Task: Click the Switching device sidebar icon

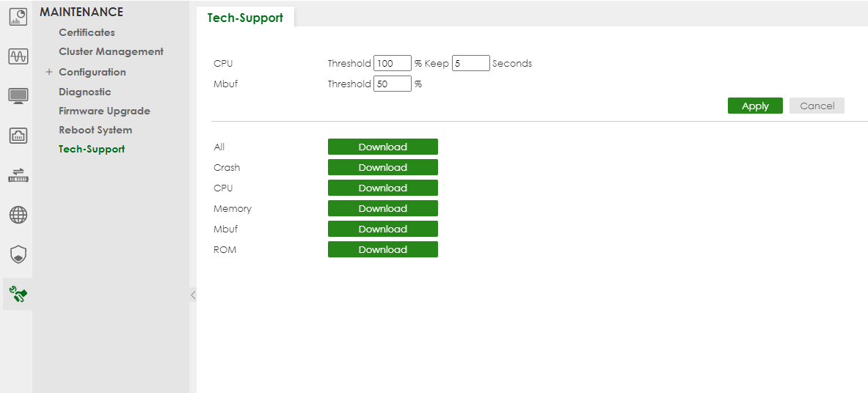Action: (x=18, y=175)
